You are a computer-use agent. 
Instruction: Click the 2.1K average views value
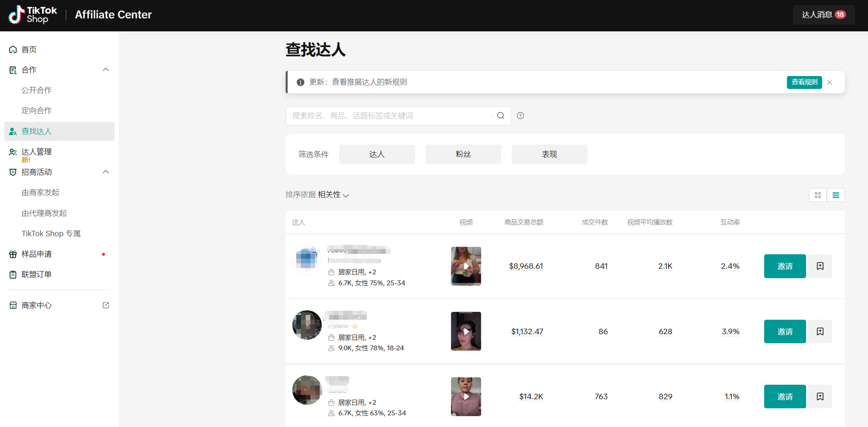click(x=665, y=266)
